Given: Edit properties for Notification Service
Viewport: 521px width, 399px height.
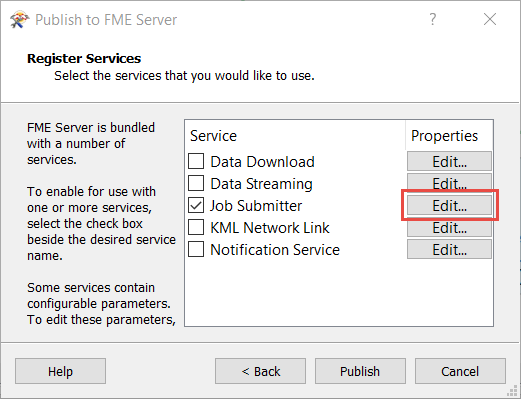Looking at the screenshot, I should (x=449, y=249).
